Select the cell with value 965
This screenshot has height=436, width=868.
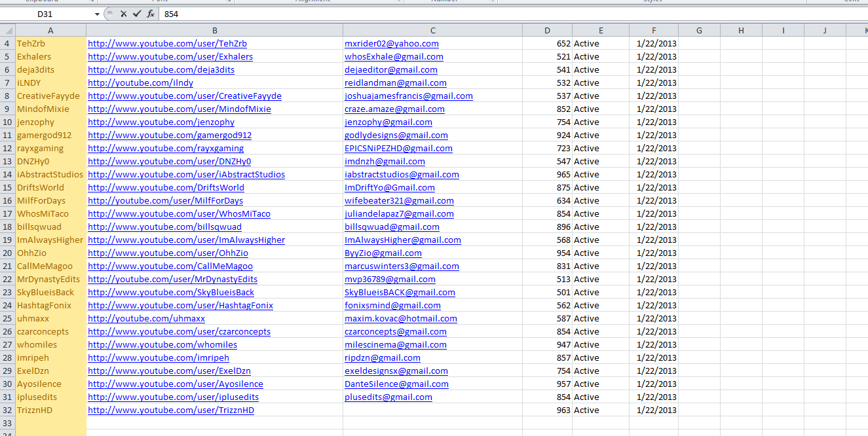(547, 174)
